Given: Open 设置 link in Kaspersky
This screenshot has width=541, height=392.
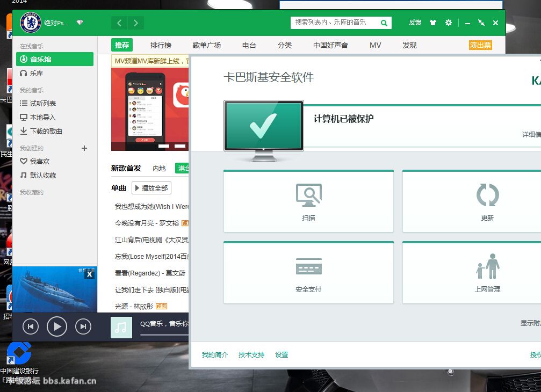Looking at the screenshot, I should [x=282, y=355].
